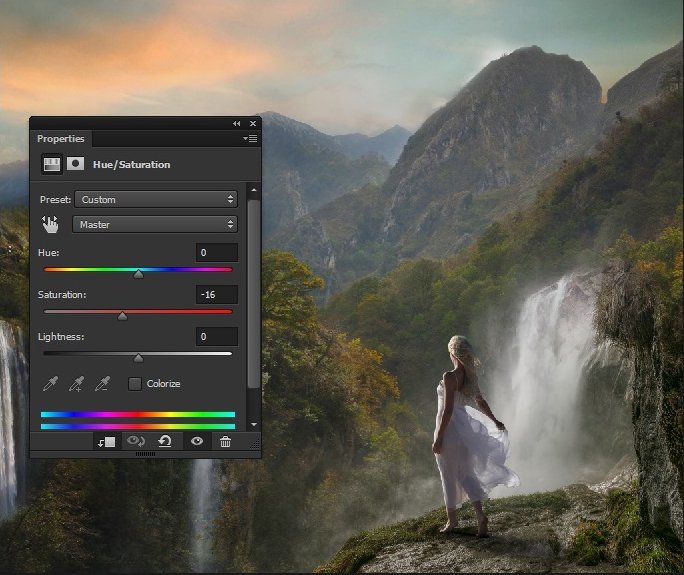Activate the on-image targeted adjustment hand tool
This screenshot has height=575, width=684.
[x=50, y=224]
